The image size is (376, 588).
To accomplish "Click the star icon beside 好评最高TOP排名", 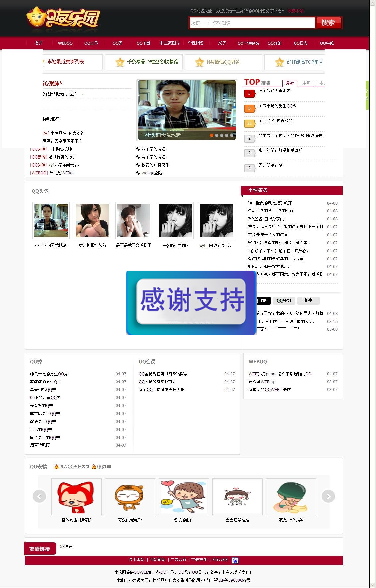I will pyautogui.click(x=280, y=62).
